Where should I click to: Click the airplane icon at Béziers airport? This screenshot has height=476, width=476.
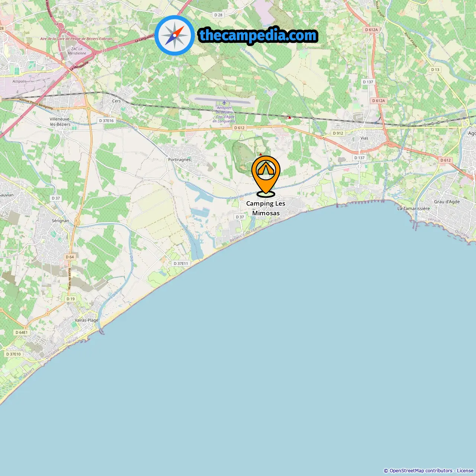click(224, 103)
